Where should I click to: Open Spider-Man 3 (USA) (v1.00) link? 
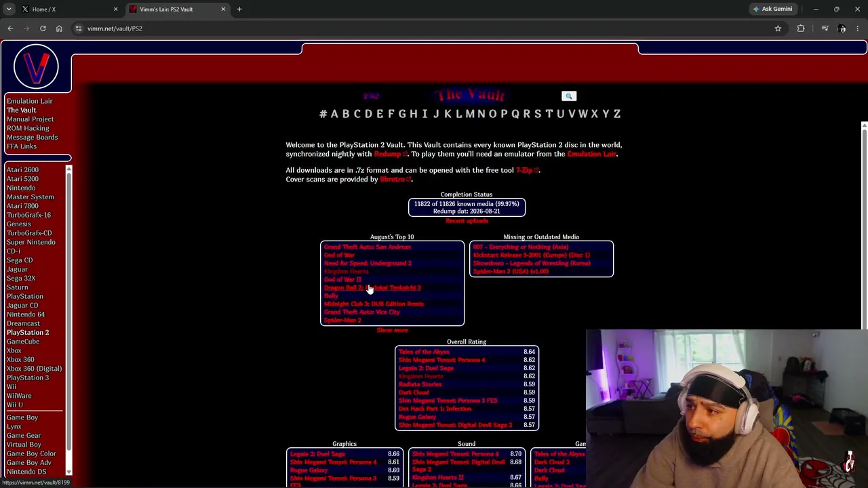(x=511, y=272)
